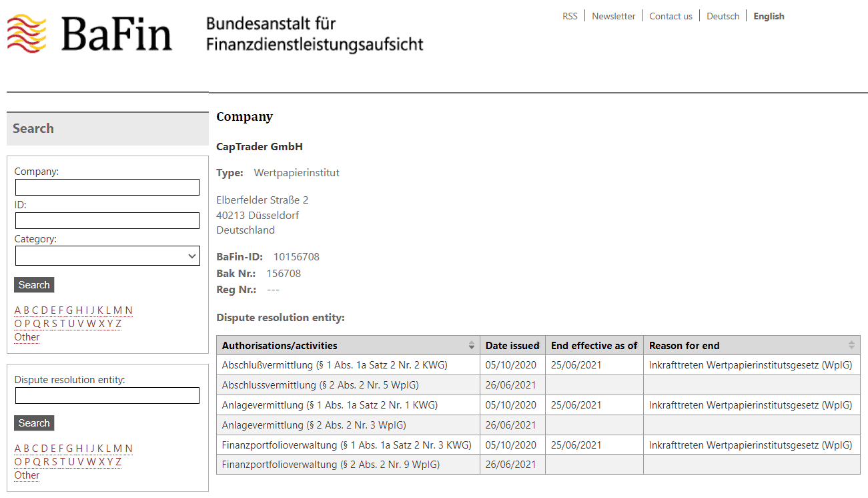Focus the ID search field
This screenshot has height=498, width=868.
click(x=107, y=221)
